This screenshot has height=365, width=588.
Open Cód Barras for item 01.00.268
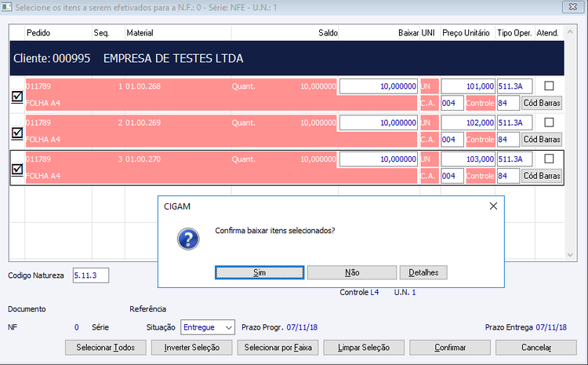[x=542, y=103]
